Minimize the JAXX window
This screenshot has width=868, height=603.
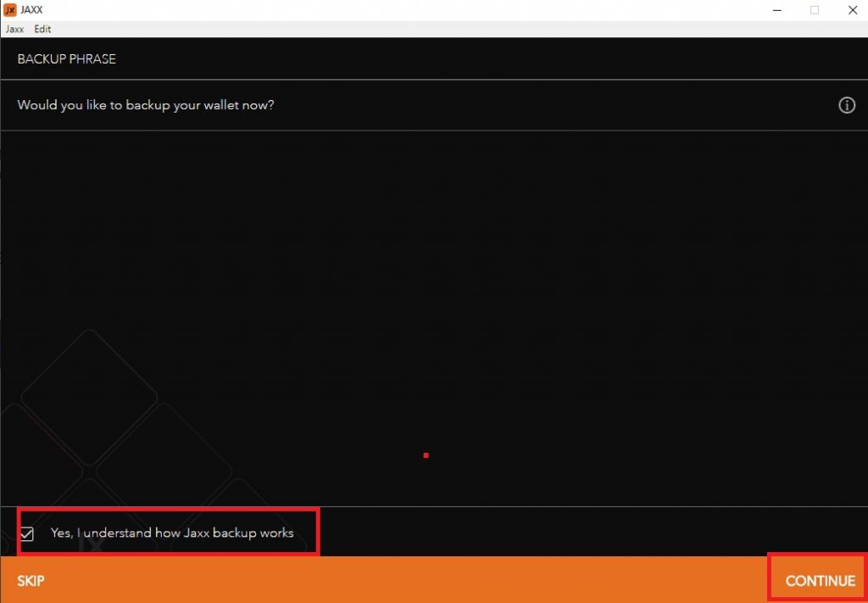coord(777,10)
